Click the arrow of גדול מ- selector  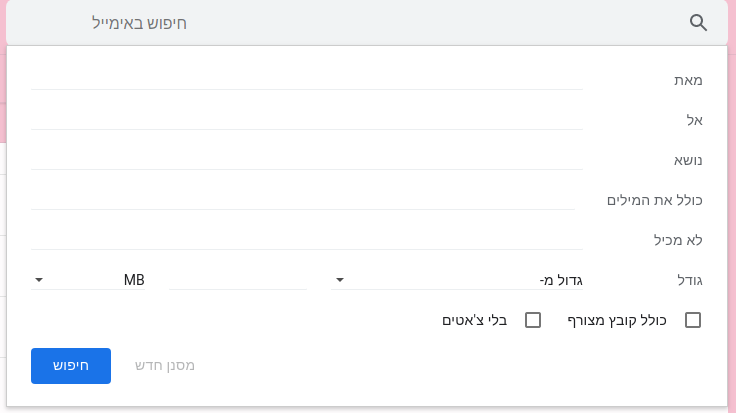point(340,280)
